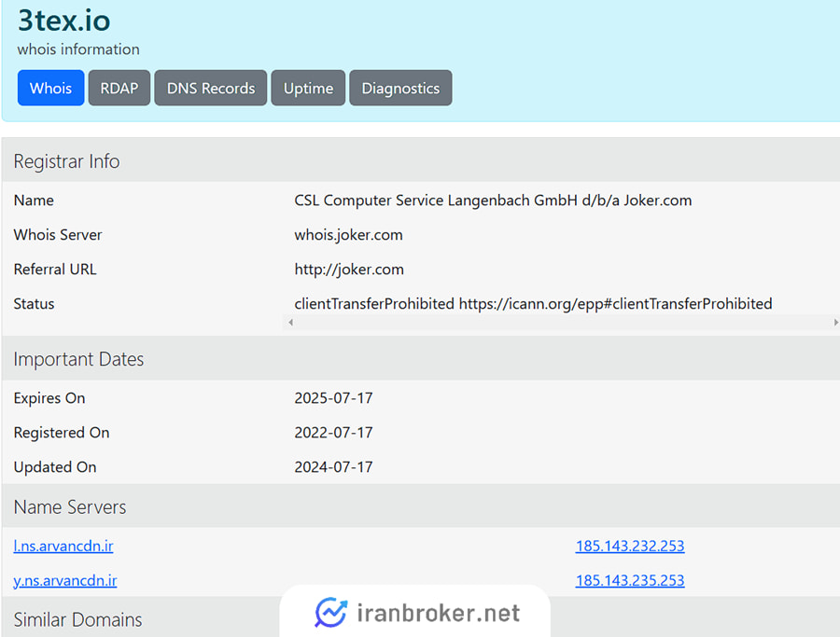Click the Expires On row label
840x637 pixels.
point(49,398)
